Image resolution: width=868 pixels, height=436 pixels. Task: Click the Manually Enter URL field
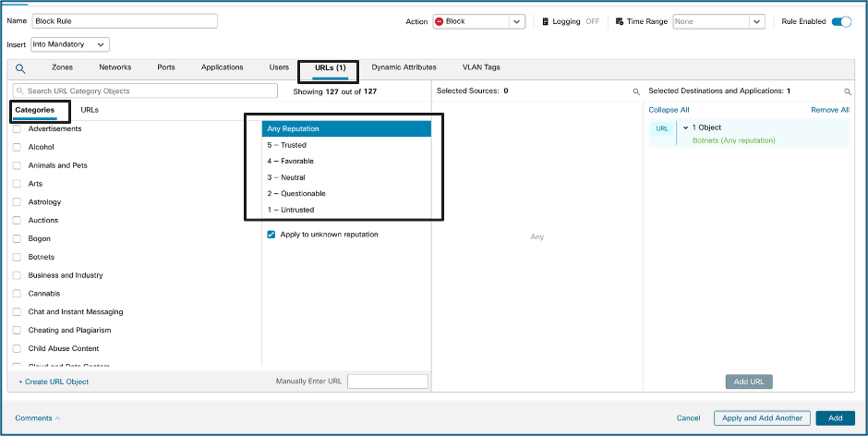coord(388,381)
